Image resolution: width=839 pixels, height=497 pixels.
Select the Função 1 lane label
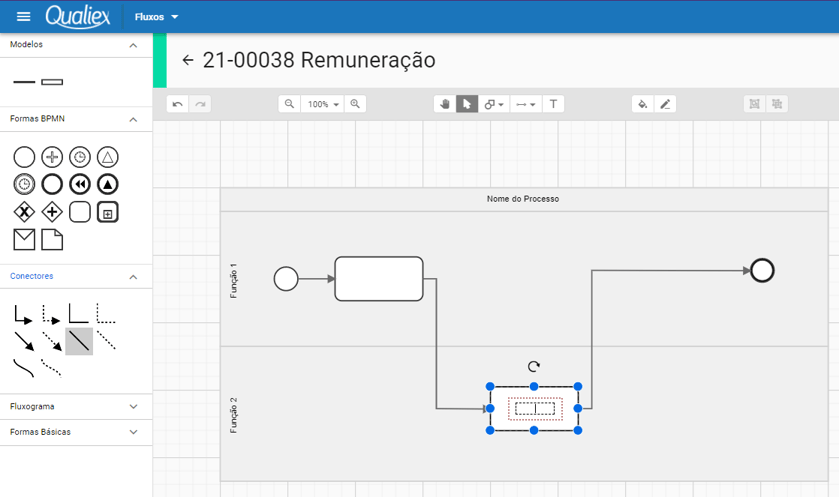tap(233, 280)
